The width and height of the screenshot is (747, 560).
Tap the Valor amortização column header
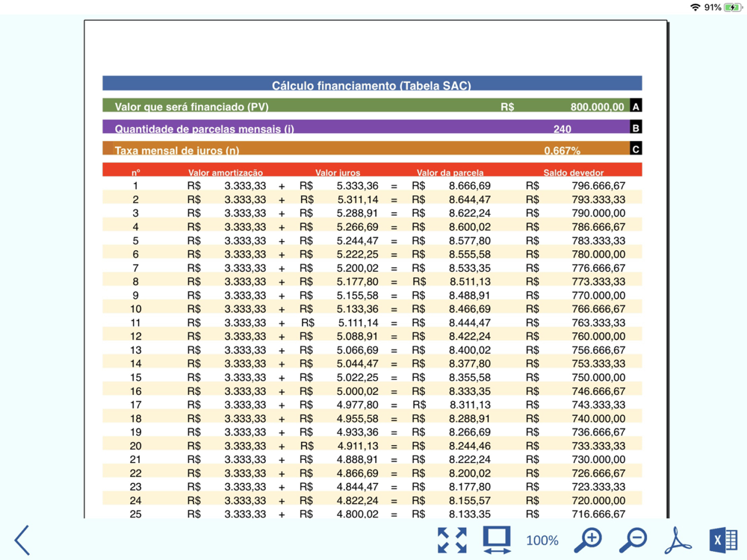point(226,172)
